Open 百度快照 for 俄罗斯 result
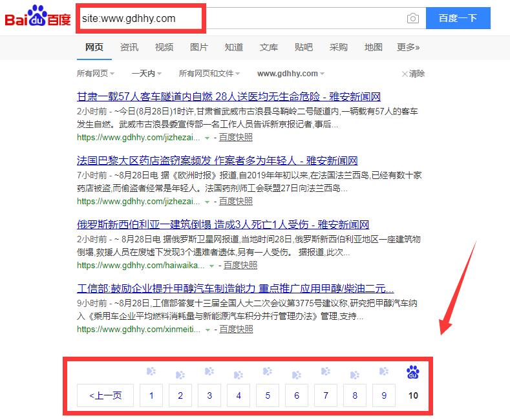Viewport: 510px width, 420px height. pos(240,266)
